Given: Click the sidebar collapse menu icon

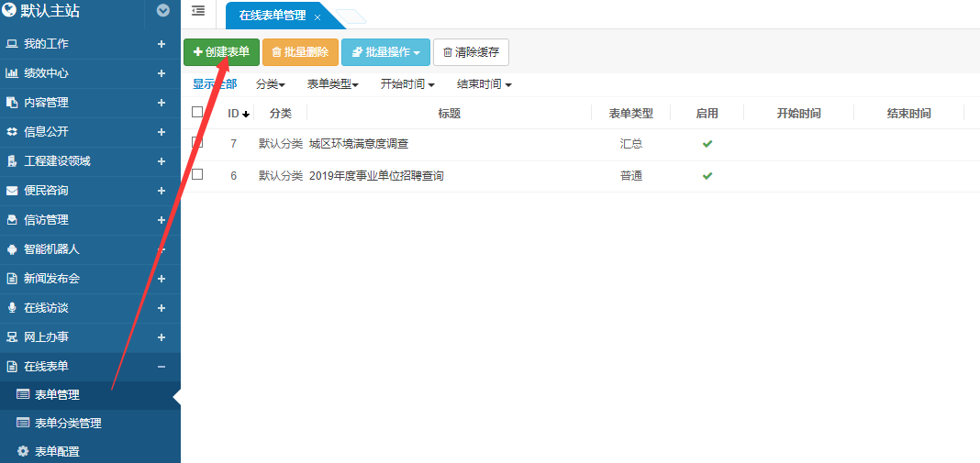Looking at the screenshot, I should (x=198, y=11).
